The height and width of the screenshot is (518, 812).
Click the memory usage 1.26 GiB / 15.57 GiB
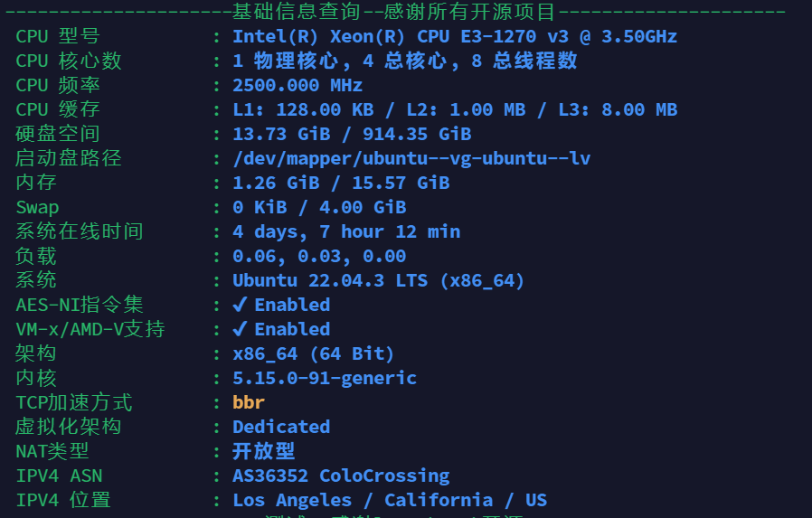(341, 183)
